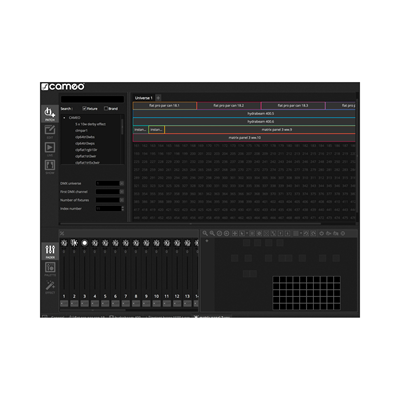Image resolution: width=400 pixels, height=400 pixels.
Task: Click the dimmer icon above fader 1
Action: [64, 243]
